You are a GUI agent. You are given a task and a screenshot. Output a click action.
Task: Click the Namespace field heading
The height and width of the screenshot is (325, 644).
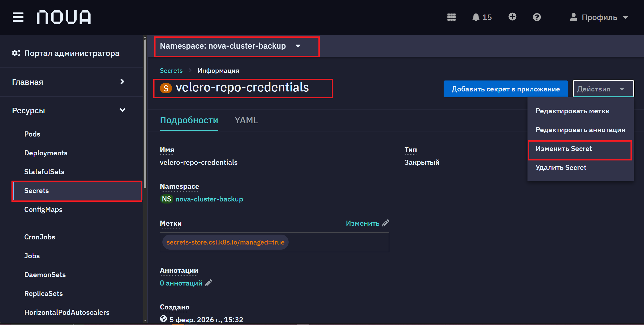(179, 186)
